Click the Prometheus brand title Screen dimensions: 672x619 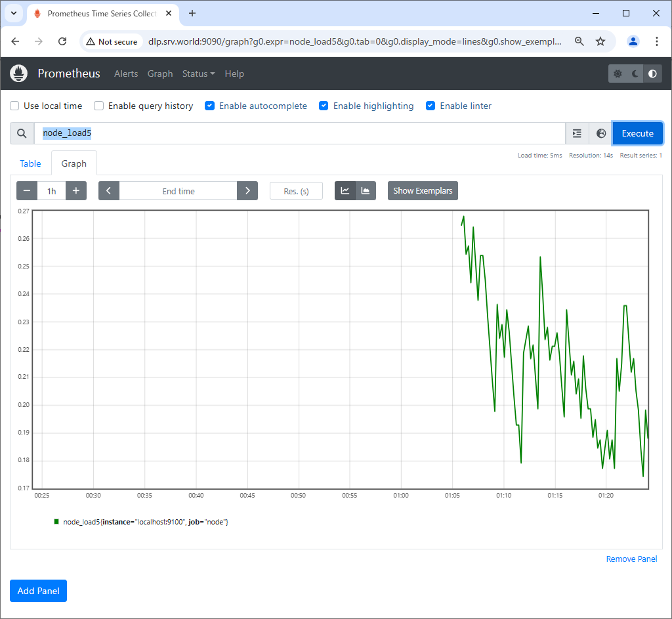68,74
